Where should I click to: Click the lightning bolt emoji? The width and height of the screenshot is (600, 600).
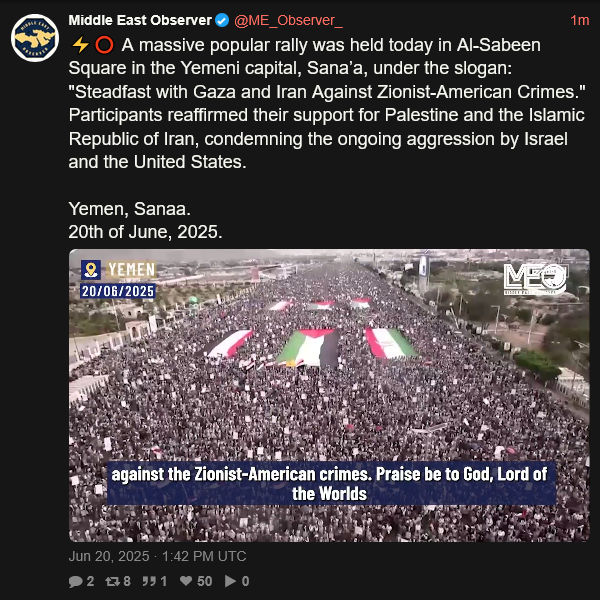coord(80,45)
